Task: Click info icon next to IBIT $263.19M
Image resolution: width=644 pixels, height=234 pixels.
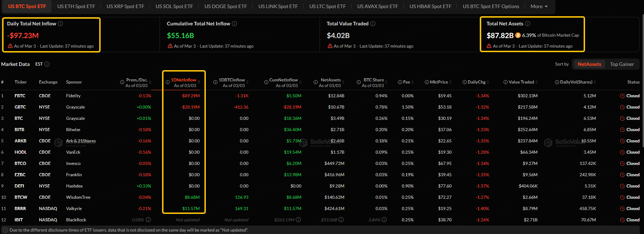Action: 298,220
